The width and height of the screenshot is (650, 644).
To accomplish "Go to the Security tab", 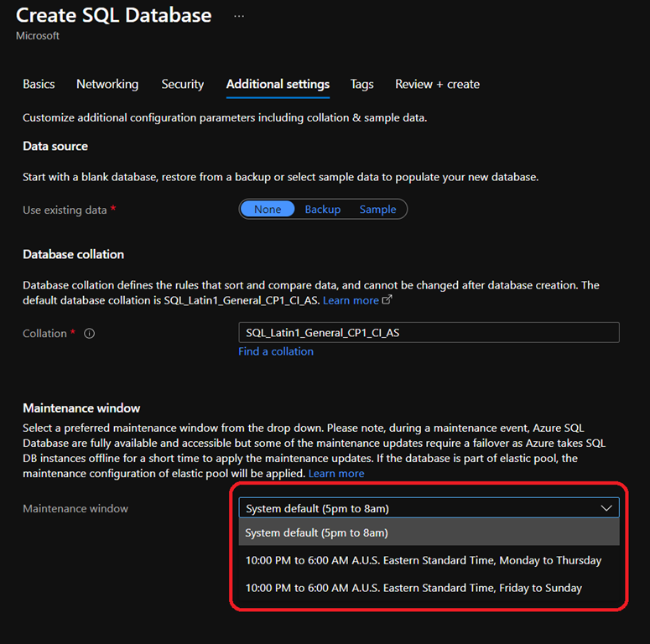I will [x=183, y=84].
